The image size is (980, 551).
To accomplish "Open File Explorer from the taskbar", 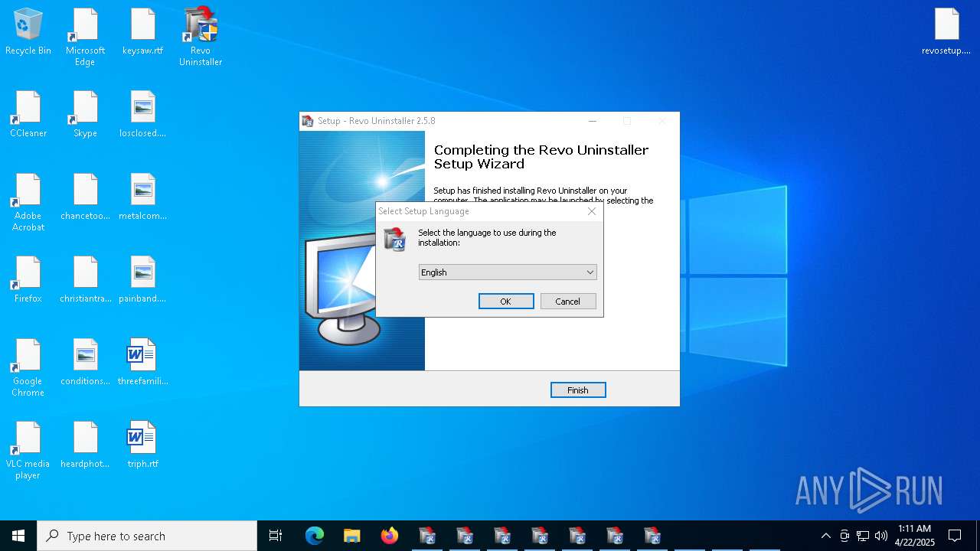I will tap(352, 536).
